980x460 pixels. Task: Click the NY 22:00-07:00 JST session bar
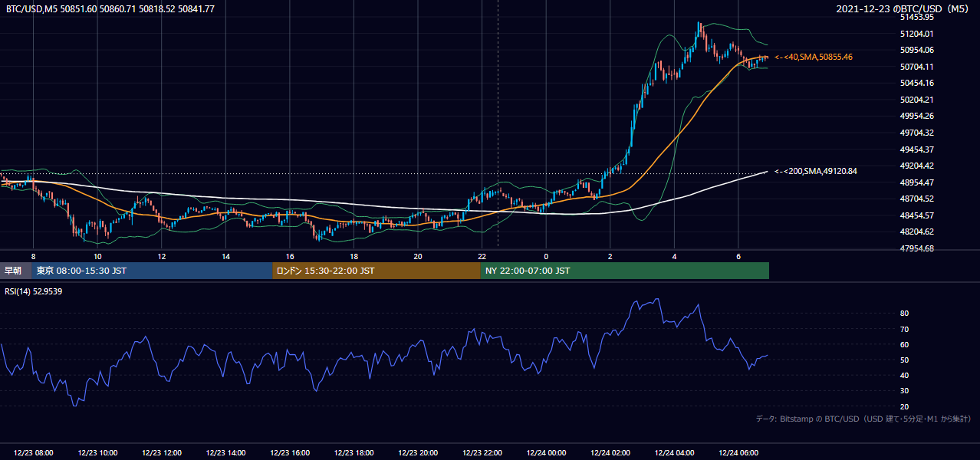click(x=625, y=271)
